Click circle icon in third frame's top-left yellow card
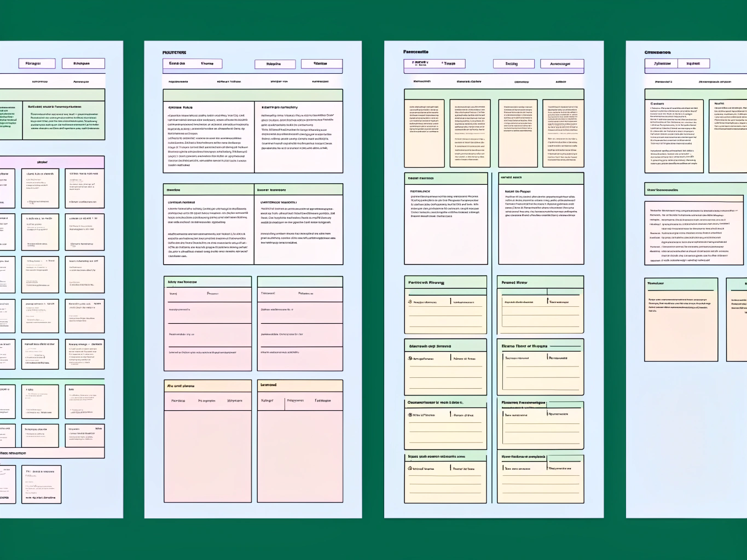The width and height of the screenshot is (747, 560). pyautogui.click(x=410, y=301)
